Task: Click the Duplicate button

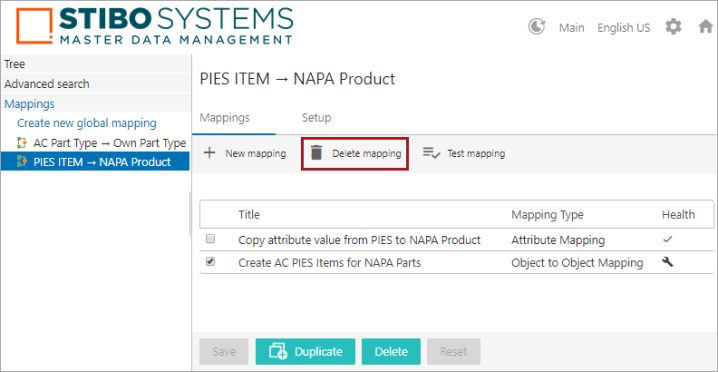Action: [305, 352]
